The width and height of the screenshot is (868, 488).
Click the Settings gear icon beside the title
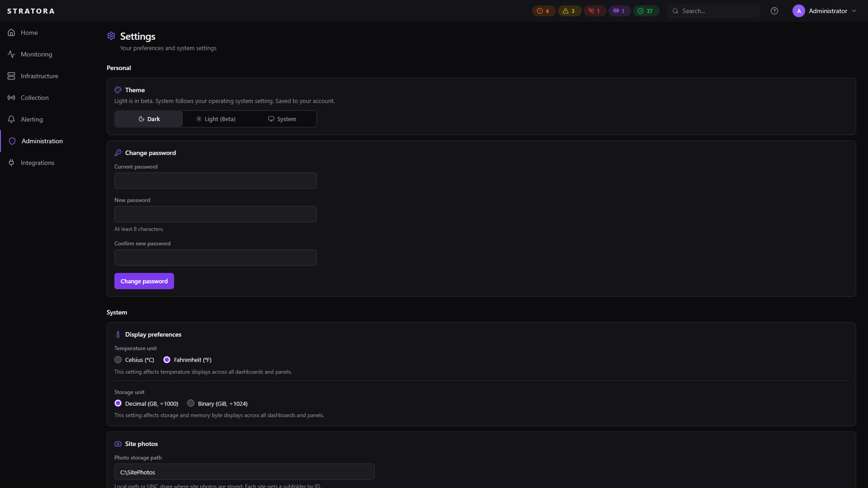click(x=111, y=36)
